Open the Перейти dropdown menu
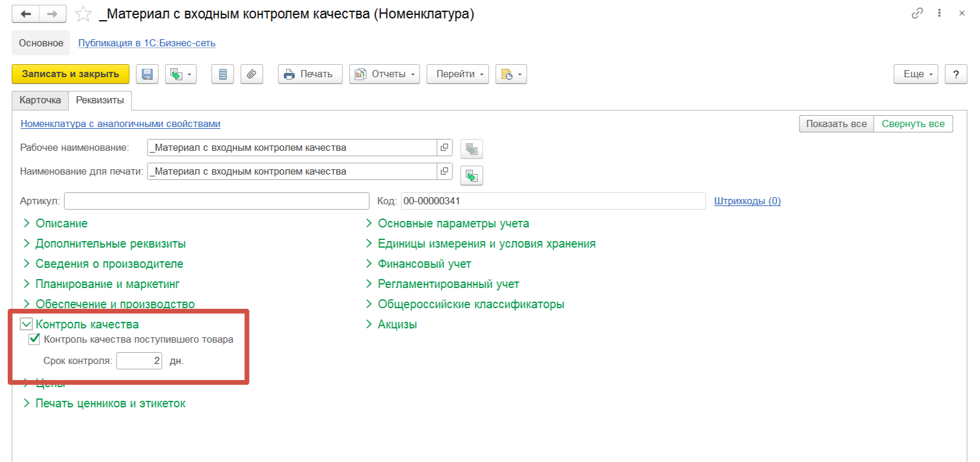Screen dimensions: 980x462 [x=458, y=74]
